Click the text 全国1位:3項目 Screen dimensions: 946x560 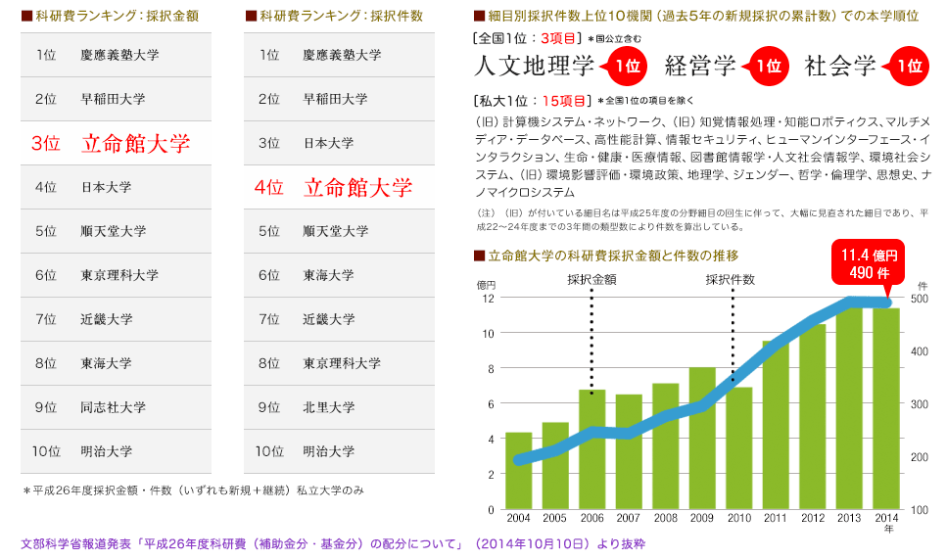528,38
